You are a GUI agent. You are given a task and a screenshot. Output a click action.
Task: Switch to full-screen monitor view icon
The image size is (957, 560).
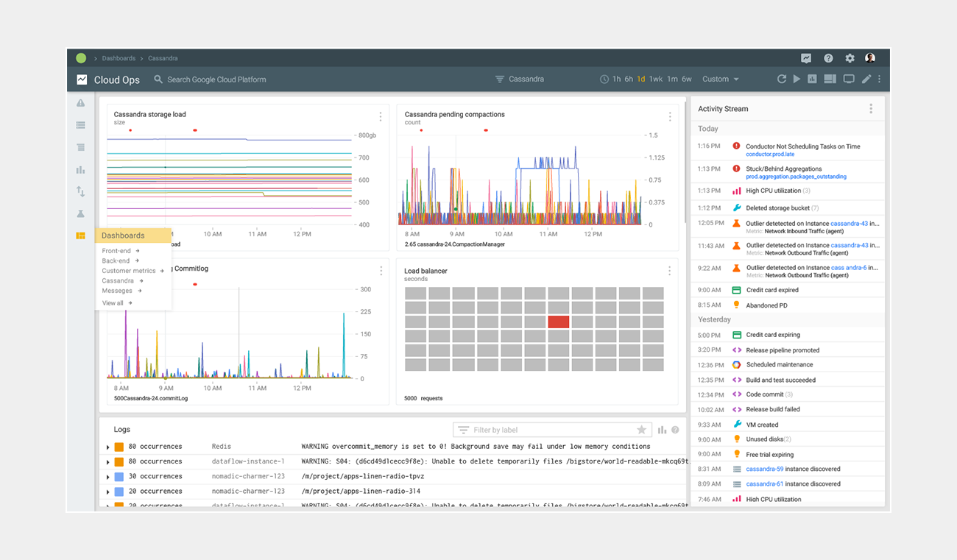[x=849, y=79]
